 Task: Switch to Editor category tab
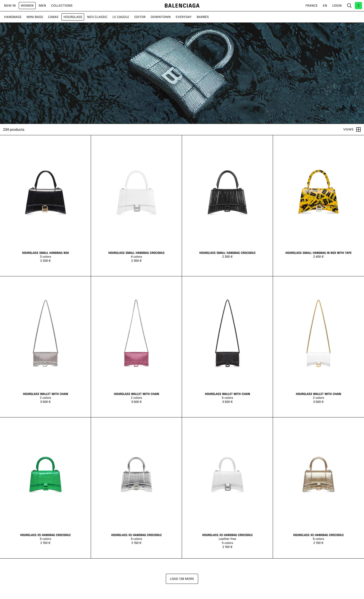pos(140,17)
